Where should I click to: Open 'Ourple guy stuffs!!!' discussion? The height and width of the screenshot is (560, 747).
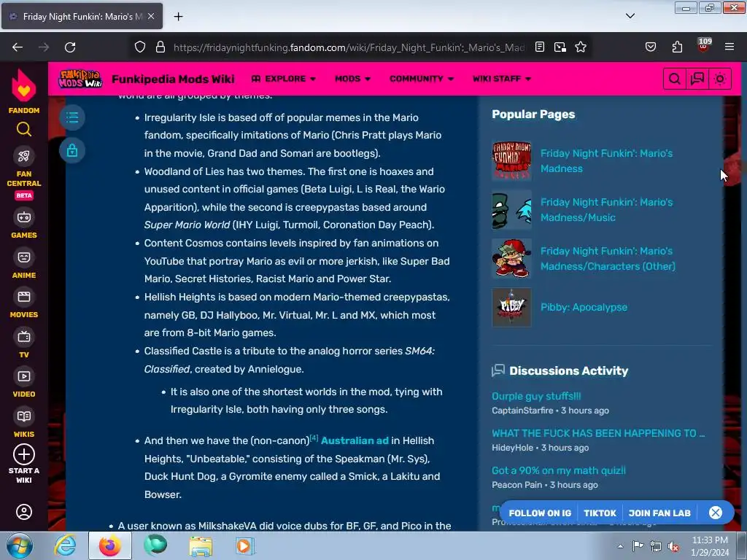536,396
